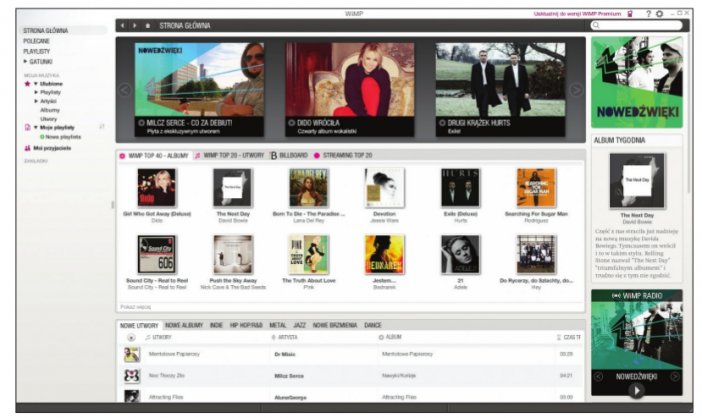Click the home icon in navigation bar
The height and width of the screenshot is (418, 702).
(x=148, y=26)
